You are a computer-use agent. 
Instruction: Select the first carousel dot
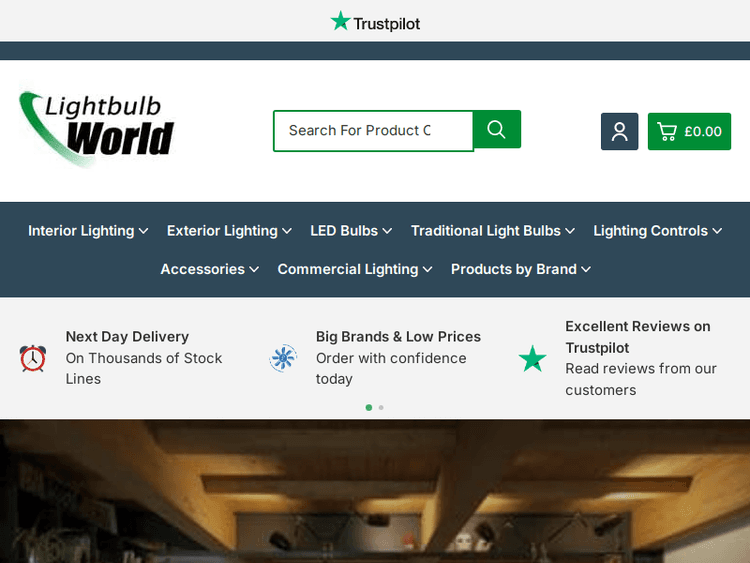[x=369, y=408]
